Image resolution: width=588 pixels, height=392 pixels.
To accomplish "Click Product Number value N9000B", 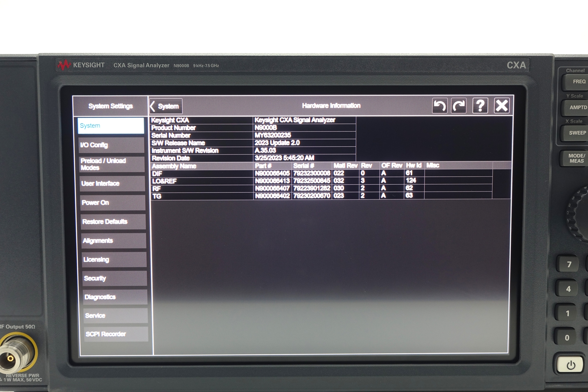I will pos(266,128).
